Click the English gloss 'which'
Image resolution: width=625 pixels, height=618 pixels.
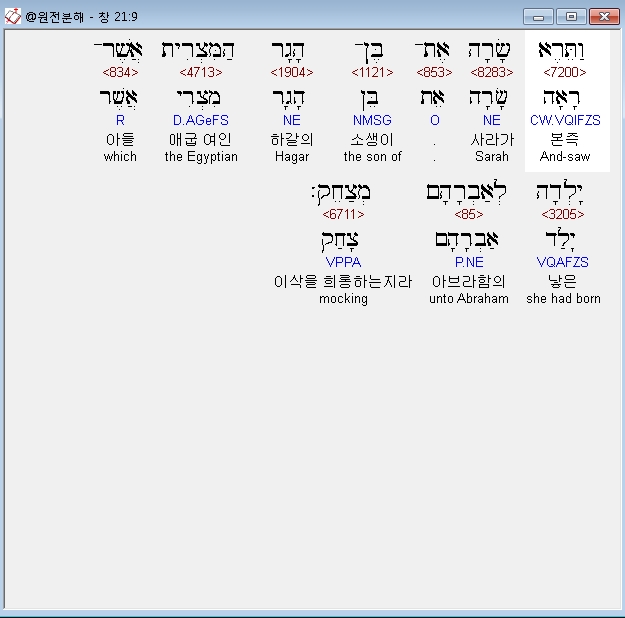pyautogui.click(x=120, y=156)
